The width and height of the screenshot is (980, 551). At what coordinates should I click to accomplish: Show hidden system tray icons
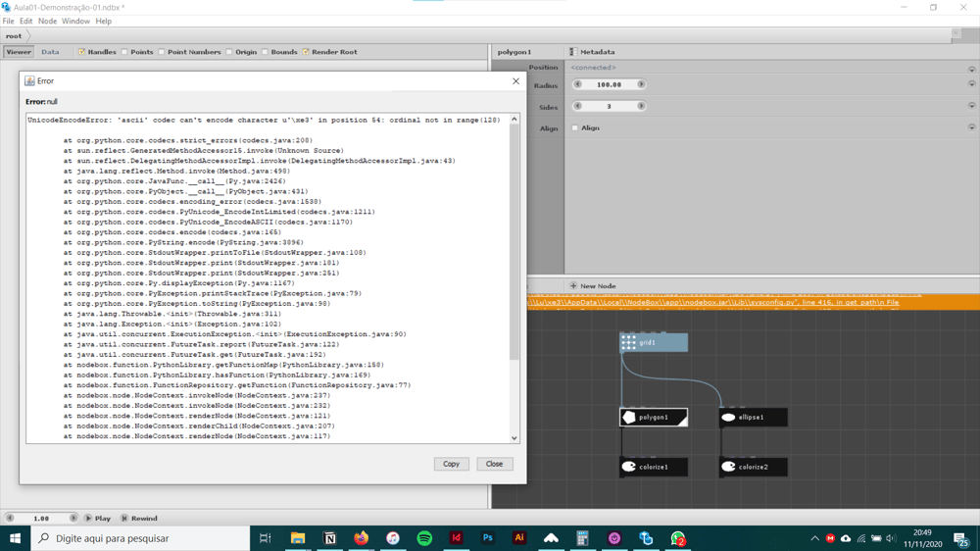click(x=814, y=538)
